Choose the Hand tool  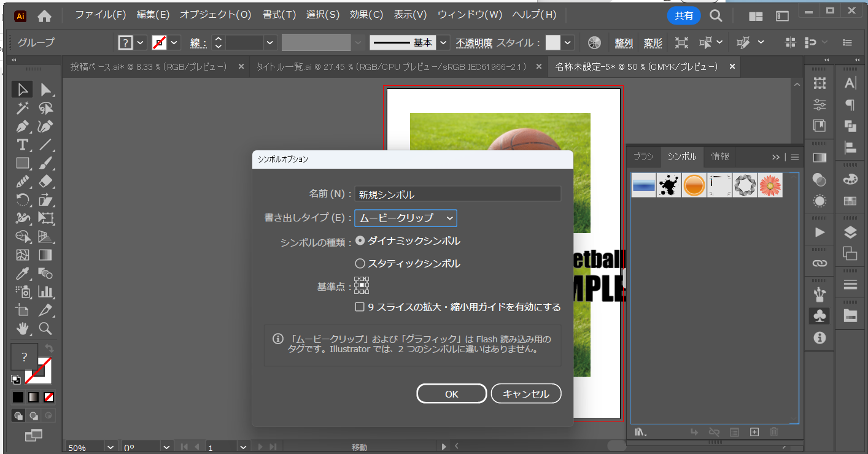pyautogui.click(x=23, y=328)
